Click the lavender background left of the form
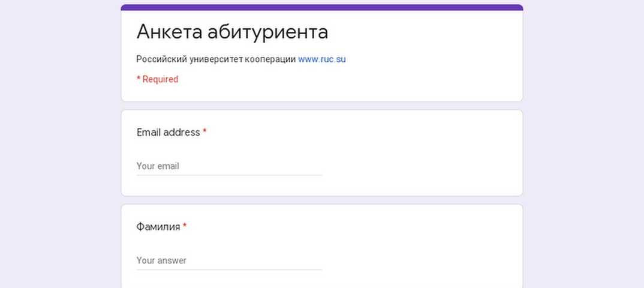This screenshot has width=644, height=288. pos(60,144)
